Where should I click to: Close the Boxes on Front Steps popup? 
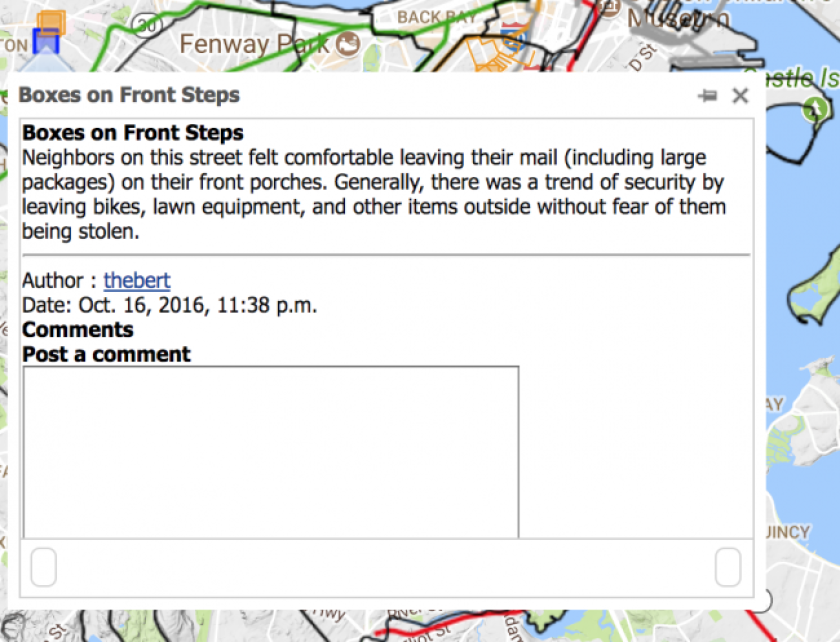[x=740, y=96]
